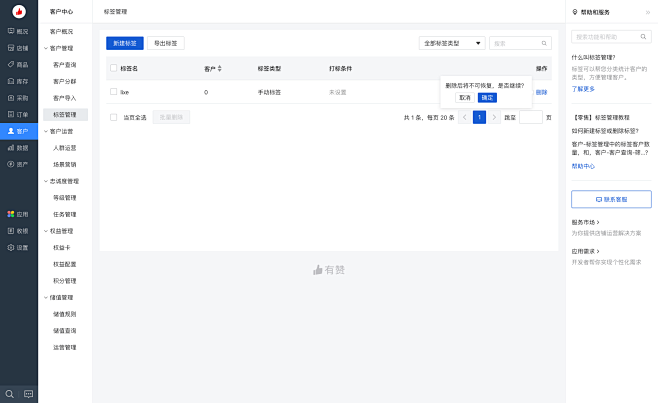Image resolution: width=658 pixels, height=403 pixels.
Task: Open the 应用 apps section
Action: (x=18, y=214)
